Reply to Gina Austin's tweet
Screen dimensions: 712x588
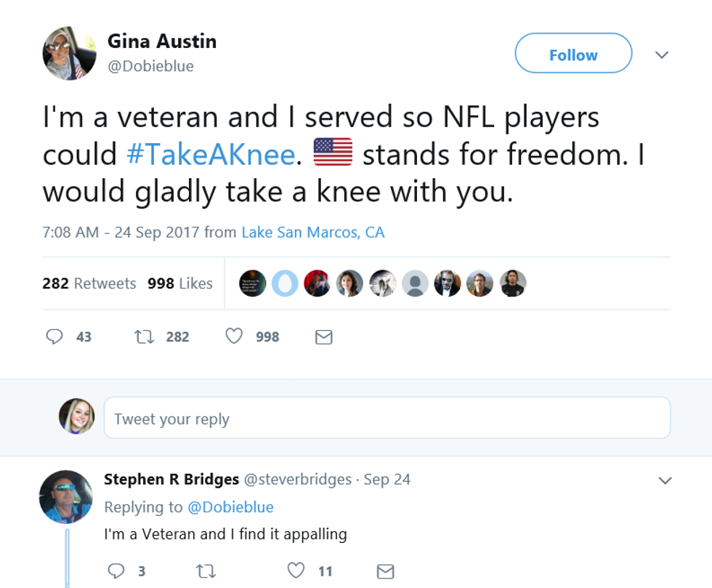(54, 337)
